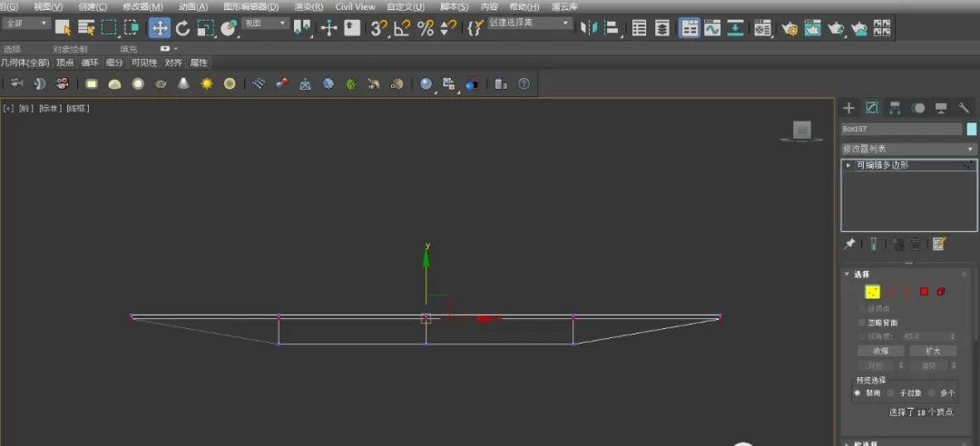Toggle the Percent Snap button

coord(425,27)
